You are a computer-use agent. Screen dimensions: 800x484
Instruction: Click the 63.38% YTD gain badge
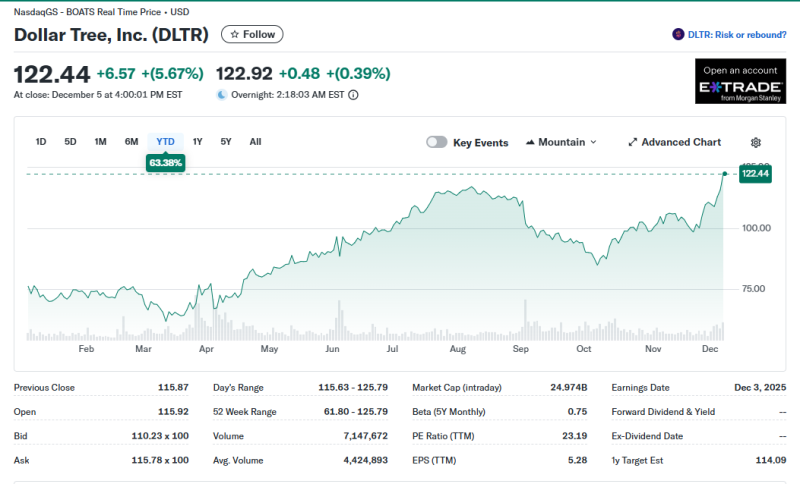point(165,162)
